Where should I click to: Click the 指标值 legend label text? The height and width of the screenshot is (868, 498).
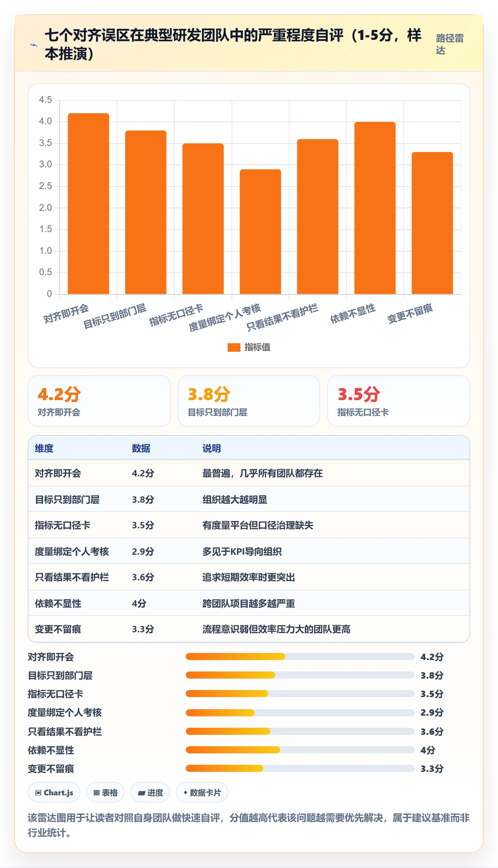click(x=258, y=347)
